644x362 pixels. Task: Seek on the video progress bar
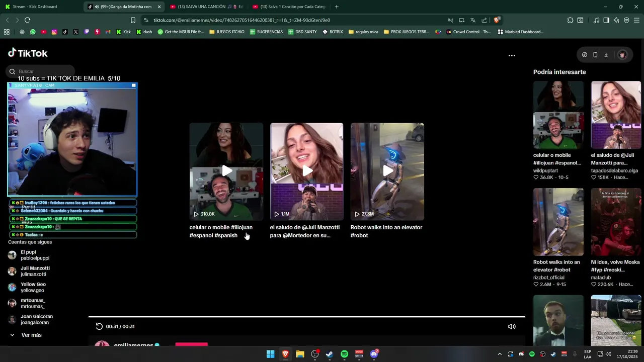307,317
